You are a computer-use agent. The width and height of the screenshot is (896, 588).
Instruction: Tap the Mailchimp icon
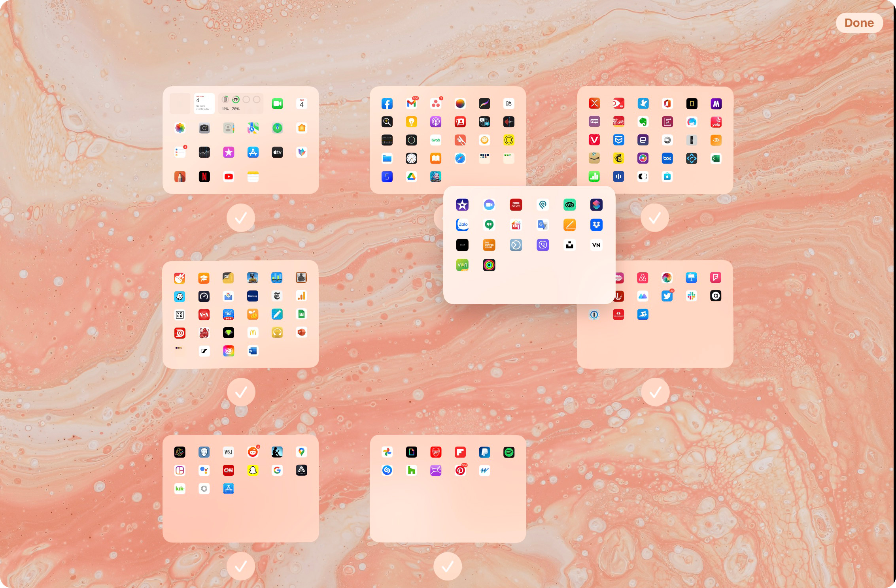[618, 158]
